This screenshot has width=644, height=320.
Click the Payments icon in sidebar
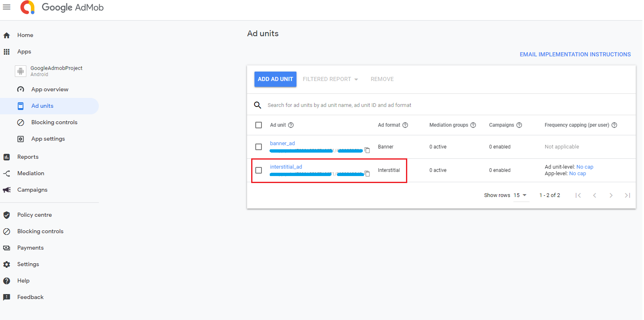tap(7, 248)
